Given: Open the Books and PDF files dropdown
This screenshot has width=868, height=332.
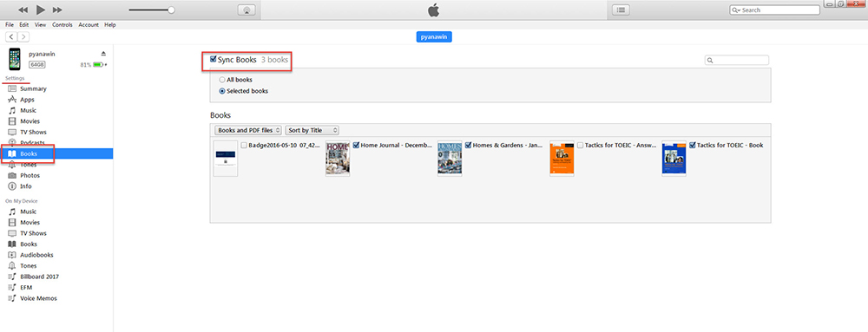Looking at the screenshot, I should (248, 130).
